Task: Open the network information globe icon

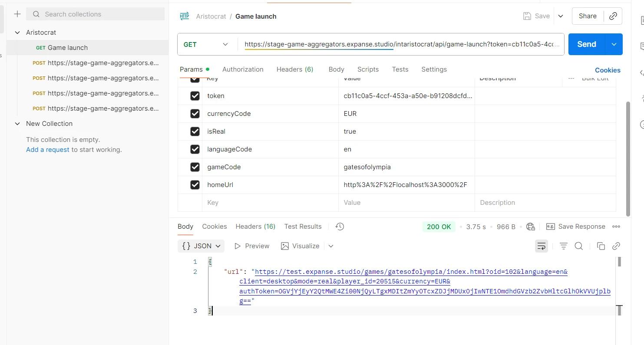Action: tap(530, 227)
